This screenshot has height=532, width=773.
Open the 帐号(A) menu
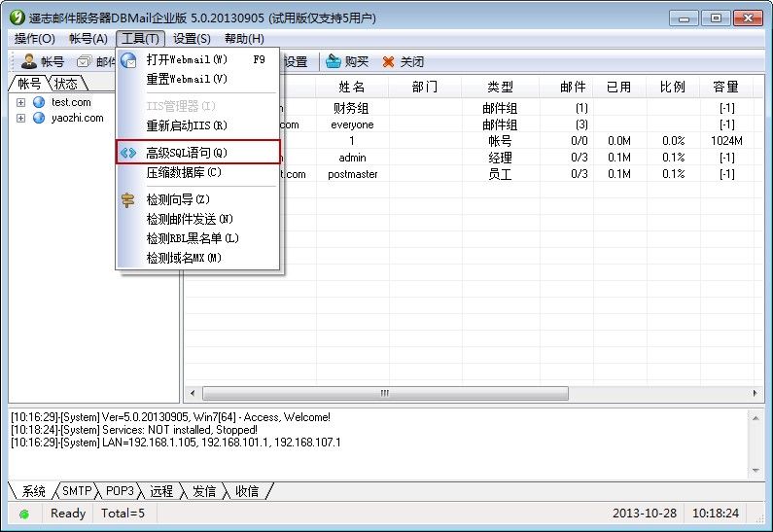(x=88, y=39)
